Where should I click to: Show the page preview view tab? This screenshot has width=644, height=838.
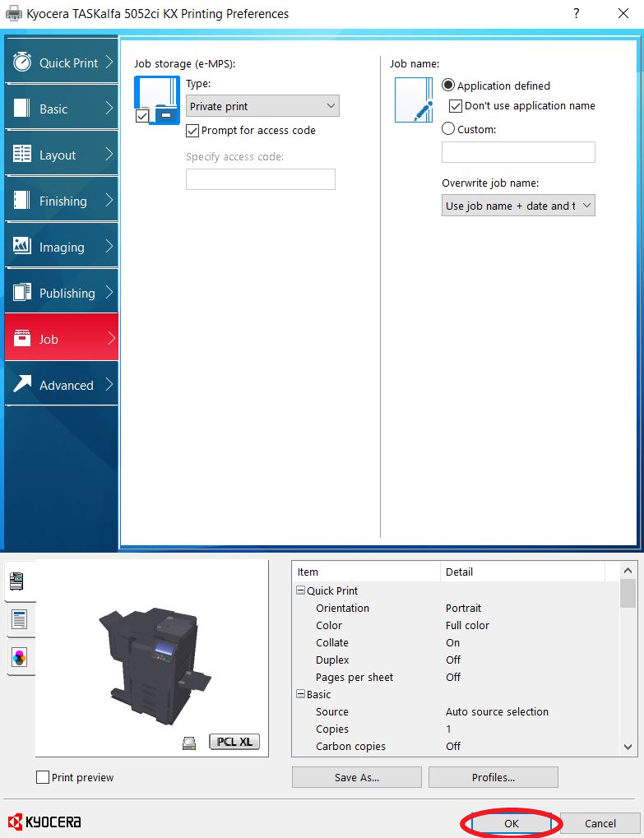coord(19,619)
